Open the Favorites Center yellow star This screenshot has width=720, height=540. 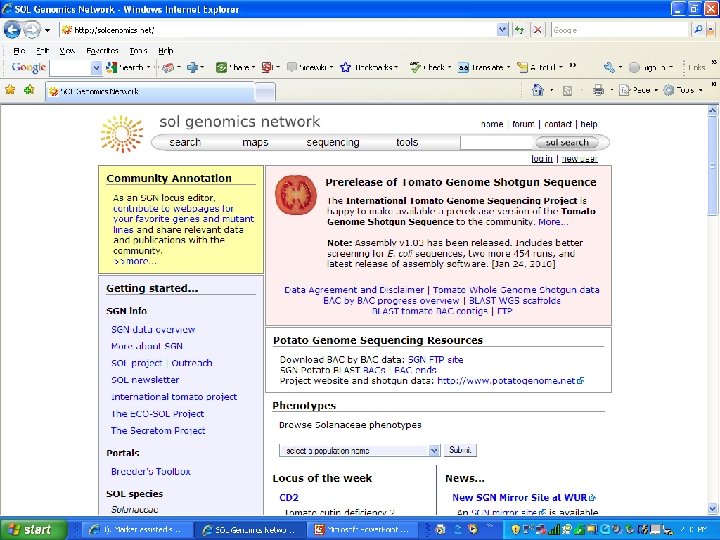coord(10,90)
